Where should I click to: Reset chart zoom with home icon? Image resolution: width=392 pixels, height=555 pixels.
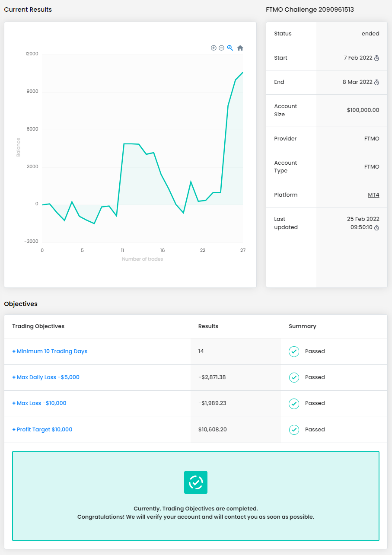240,48
